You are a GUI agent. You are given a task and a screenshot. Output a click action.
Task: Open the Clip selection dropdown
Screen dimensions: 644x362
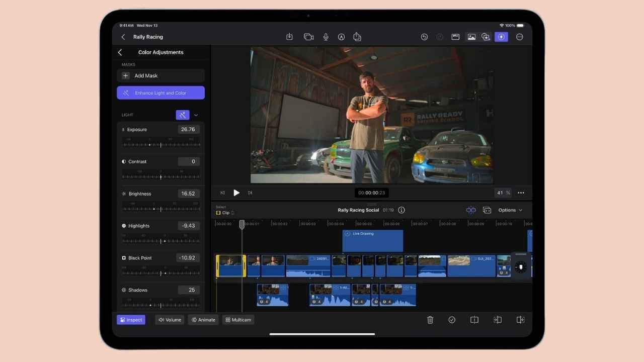coord(224,212)
